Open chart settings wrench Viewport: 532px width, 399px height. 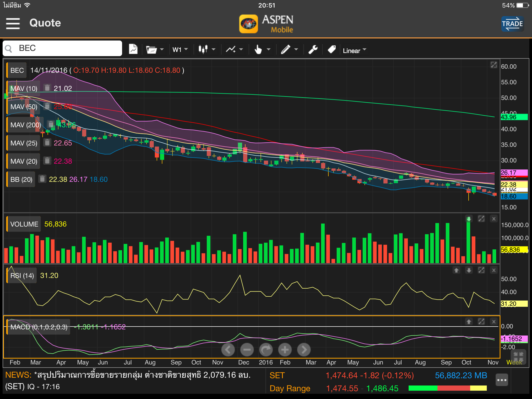pyautogui.click(x=313, y=49)
